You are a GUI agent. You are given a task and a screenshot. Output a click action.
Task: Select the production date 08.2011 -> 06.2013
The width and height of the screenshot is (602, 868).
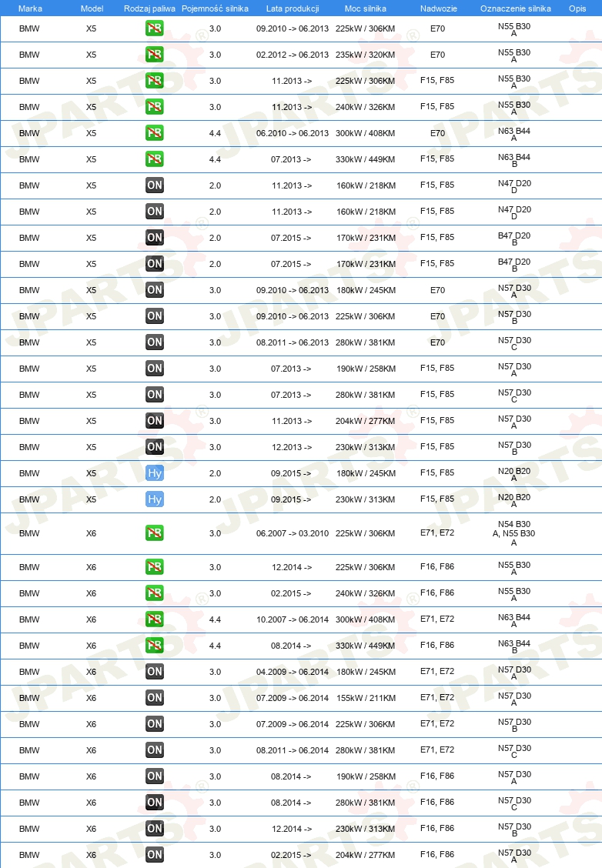point(293,342)
